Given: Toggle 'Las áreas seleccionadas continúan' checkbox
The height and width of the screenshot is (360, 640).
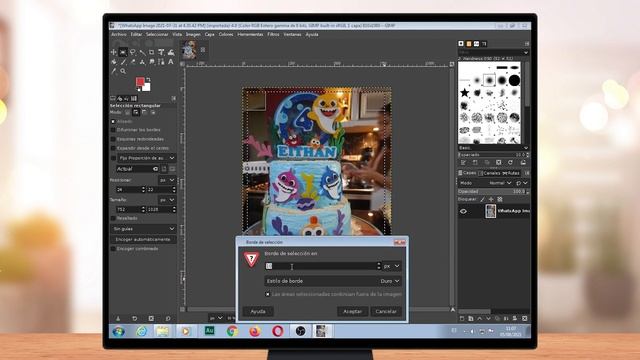Looking at the screenshot, I should 268,294.
